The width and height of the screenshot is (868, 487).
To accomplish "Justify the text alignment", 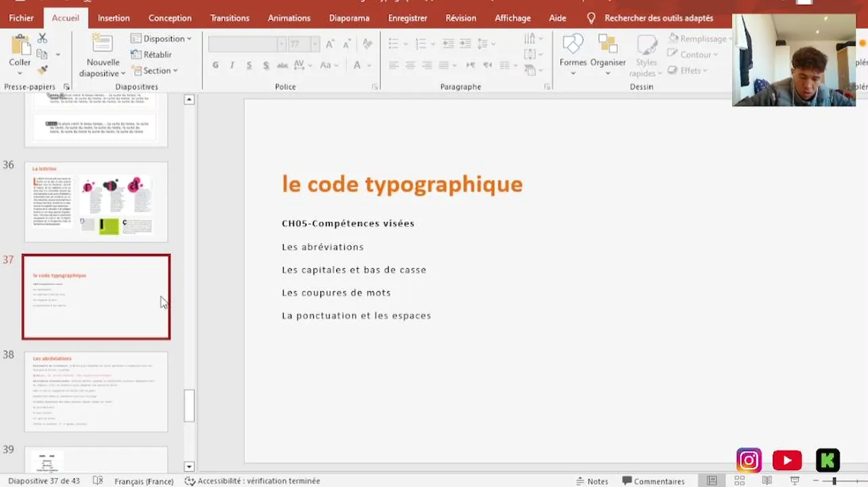I will pos(443,66).
